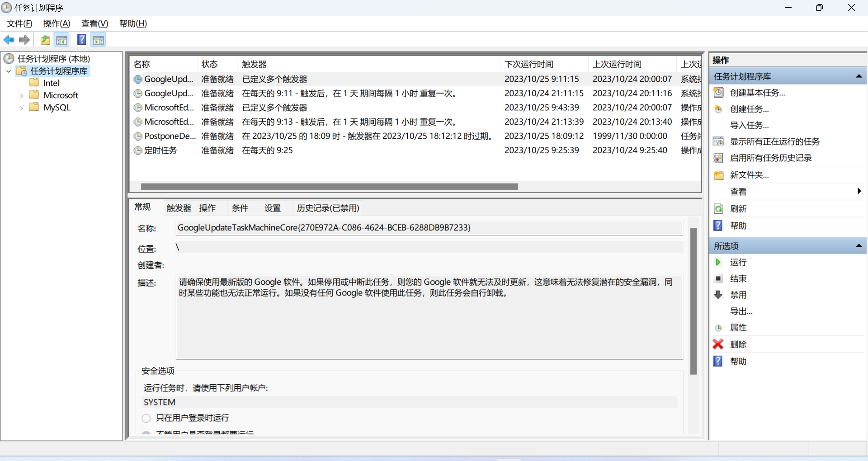Click 显示所有正在运行的任务 action text
868x461 pixels.
[x=774, y=141]
